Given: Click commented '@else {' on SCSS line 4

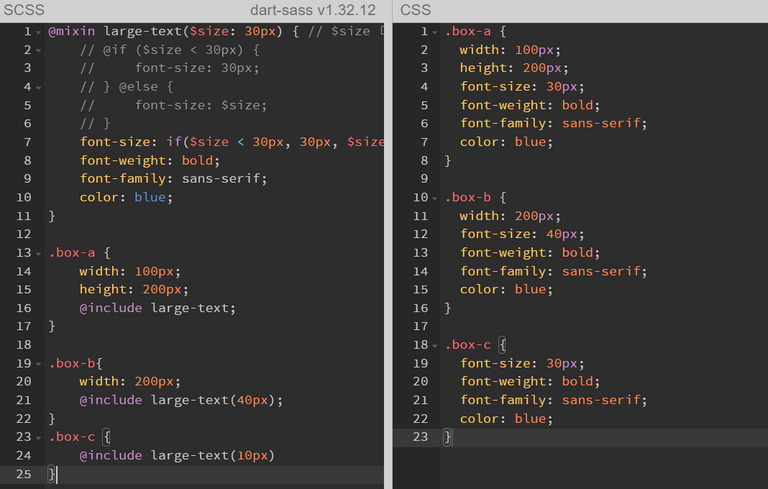Looking at the screenshot, I should pyautogui.click(x=146, y=87).
